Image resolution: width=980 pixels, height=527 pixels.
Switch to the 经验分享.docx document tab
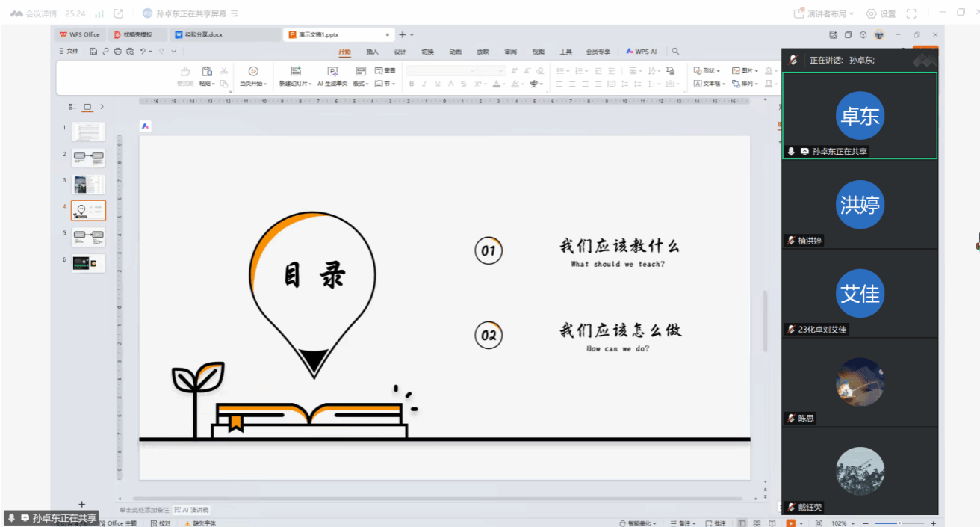click(199, 34)
